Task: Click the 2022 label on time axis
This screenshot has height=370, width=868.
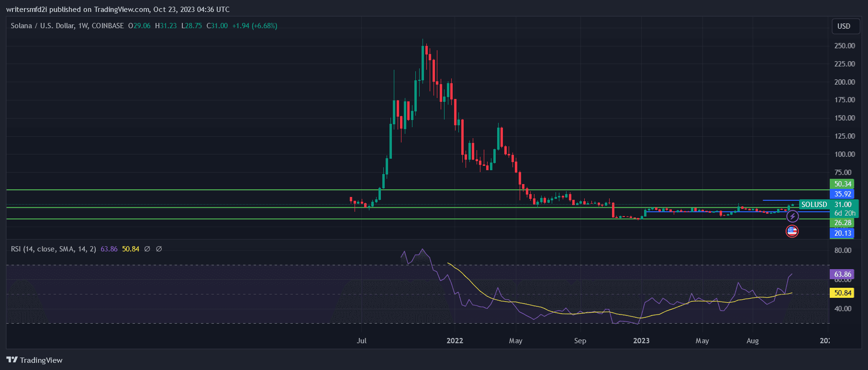Action: point(455,341)
